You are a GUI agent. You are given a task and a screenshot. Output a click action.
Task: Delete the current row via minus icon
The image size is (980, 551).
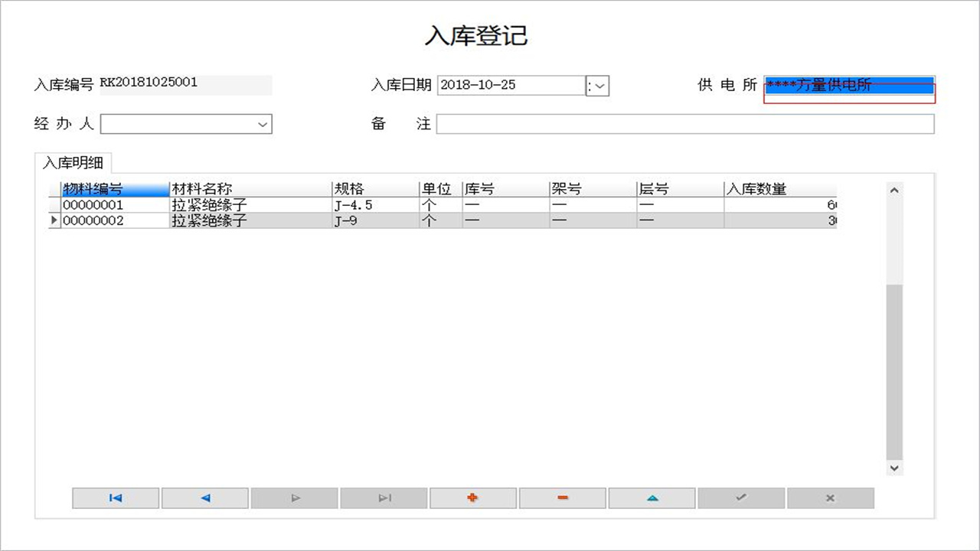tap(562, 497)
